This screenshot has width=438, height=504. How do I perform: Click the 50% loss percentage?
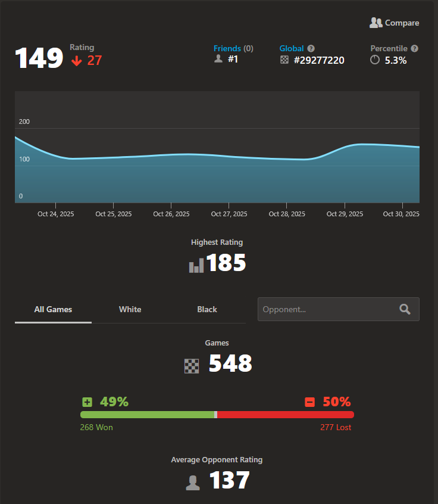click(x=336, y=402)
